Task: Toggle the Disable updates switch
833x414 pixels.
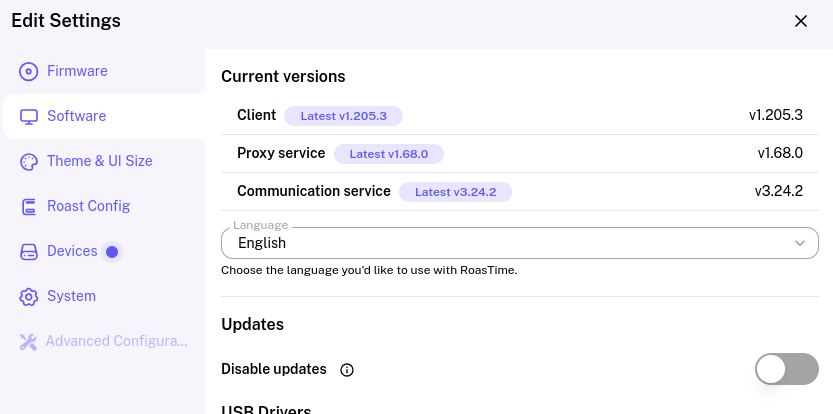Action: click(x=787, y=369)
